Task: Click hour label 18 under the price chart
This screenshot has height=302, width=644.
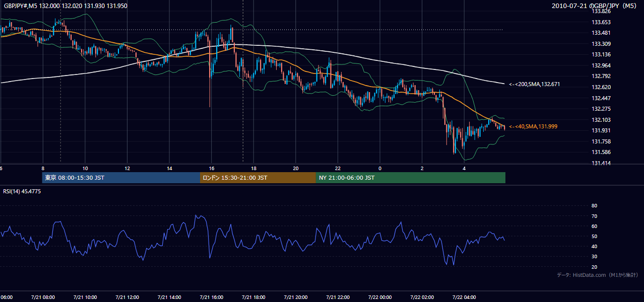Action: coord(253,168)
